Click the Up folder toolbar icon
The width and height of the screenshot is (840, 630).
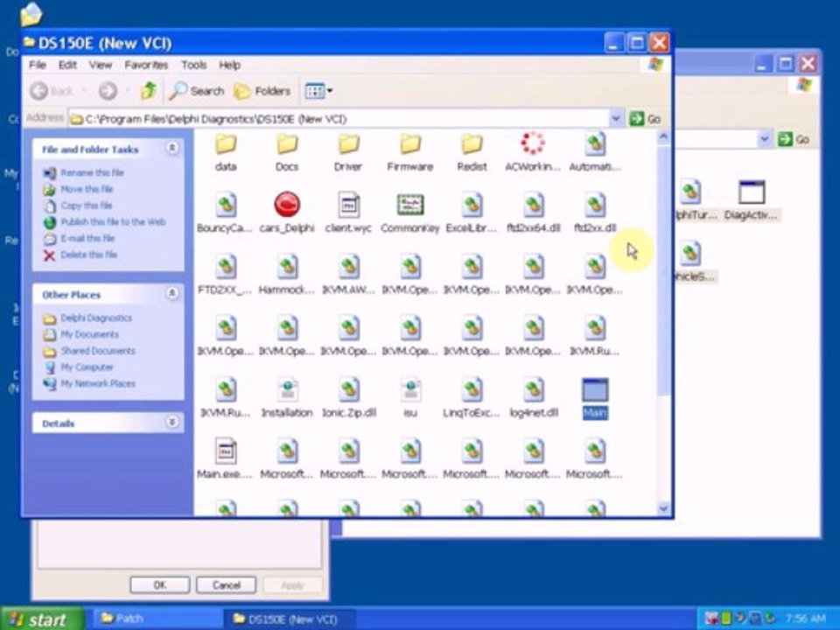(149, 91)
